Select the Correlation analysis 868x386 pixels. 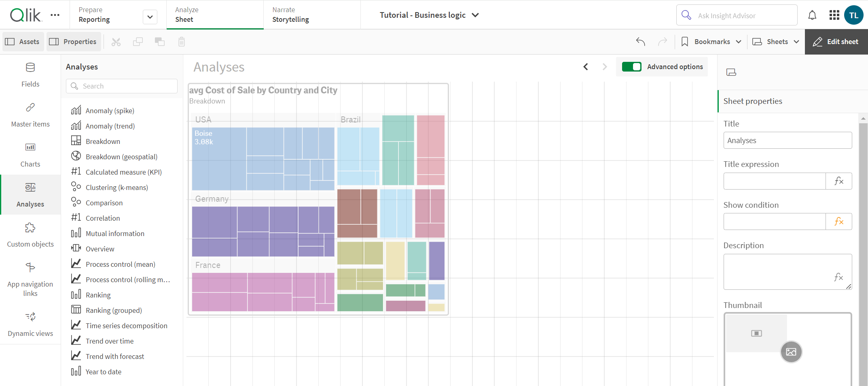pos(121,218)
